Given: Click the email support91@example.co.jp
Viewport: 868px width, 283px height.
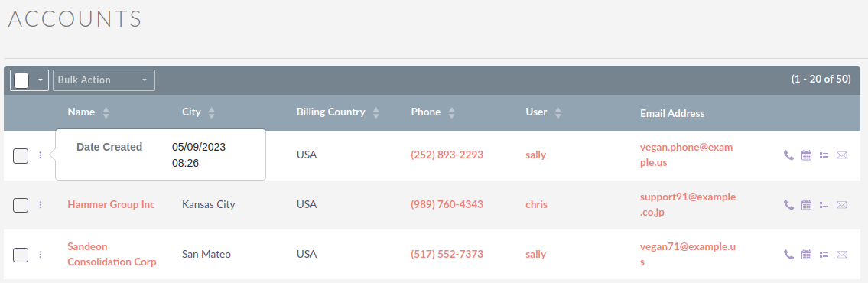Looking at the screenshot, I should pyautogui.click(x=688, y=204).
